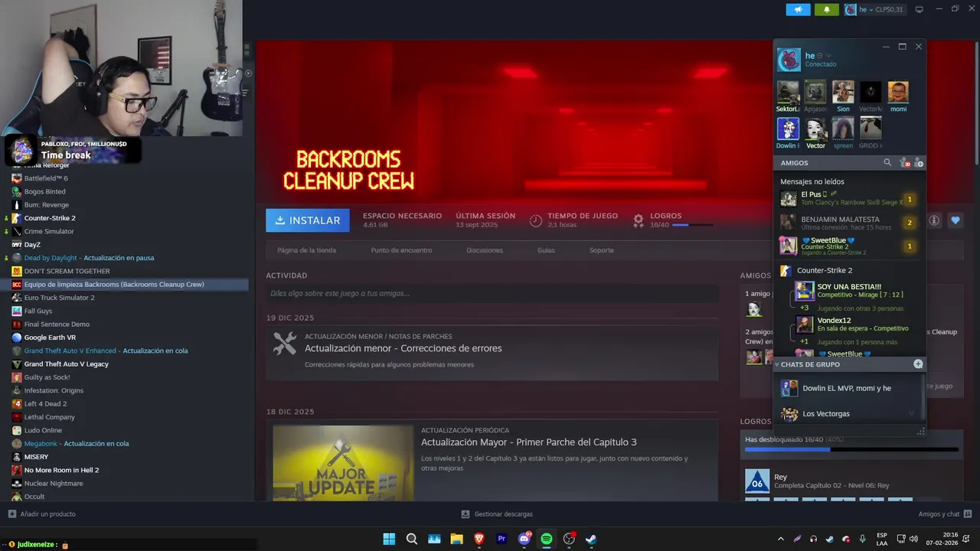Select Sion avatar in favorites row
This screenshot has height=551, width=980.
pos(843,93)
